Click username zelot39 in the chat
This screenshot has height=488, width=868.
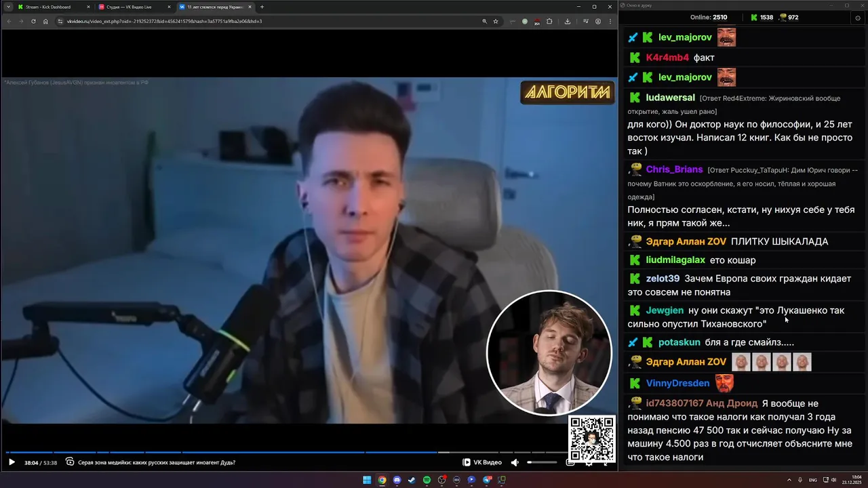tap(663, 279)
